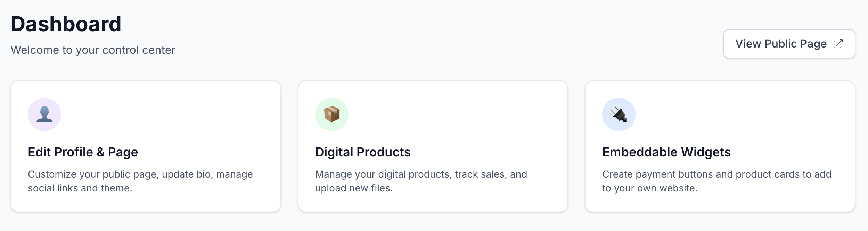Click the cardboard package box icon
This screenshot has width=868, height=231.
332,114
